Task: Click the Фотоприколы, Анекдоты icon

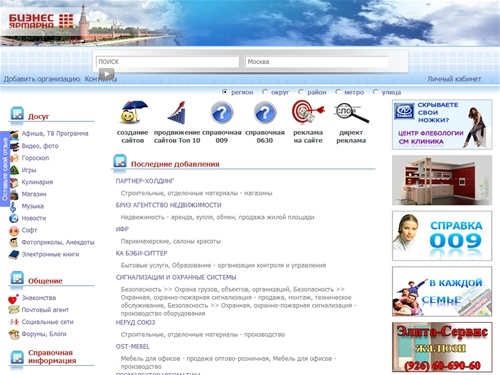Action: [14, 242]
